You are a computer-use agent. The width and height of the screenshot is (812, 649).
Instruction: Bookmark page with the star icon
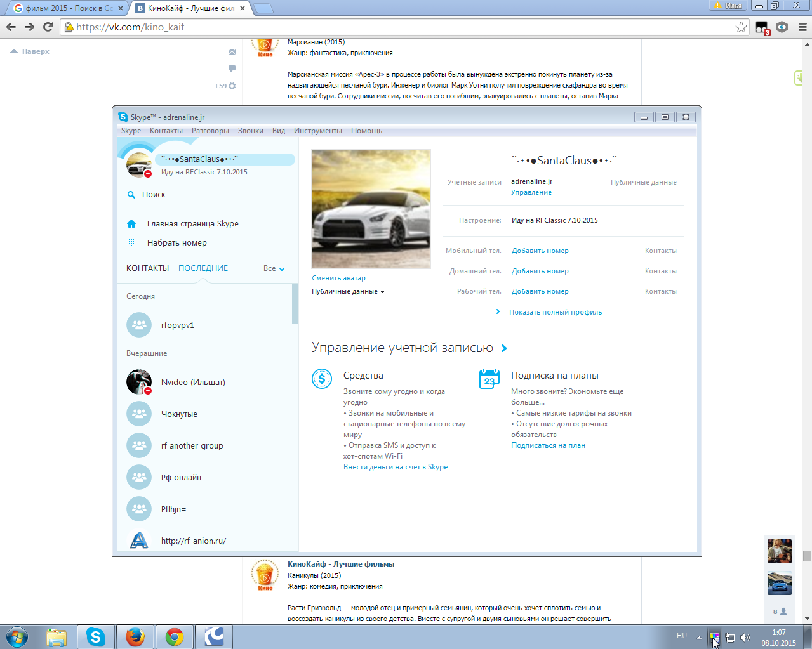(741, 27)
